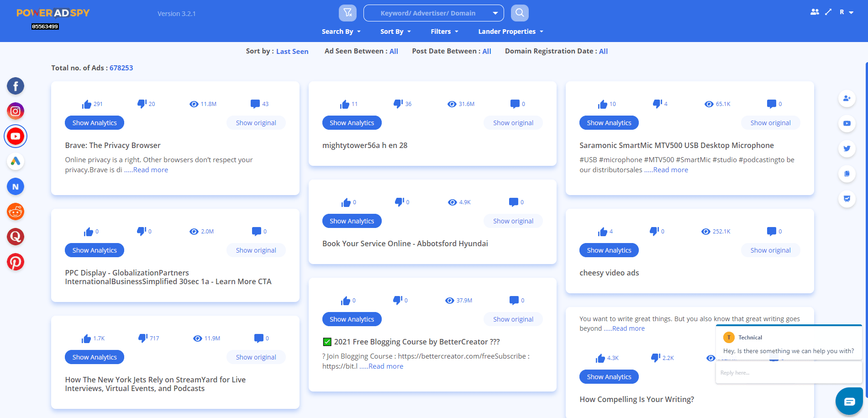Click the Technical chat agent name
The image size is (868, 418).
coord(750,338)
